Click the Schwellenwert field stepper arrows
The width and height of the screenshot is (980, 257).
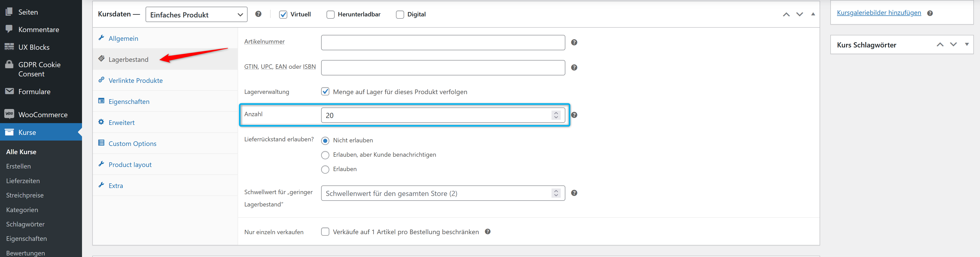[556, 193]
